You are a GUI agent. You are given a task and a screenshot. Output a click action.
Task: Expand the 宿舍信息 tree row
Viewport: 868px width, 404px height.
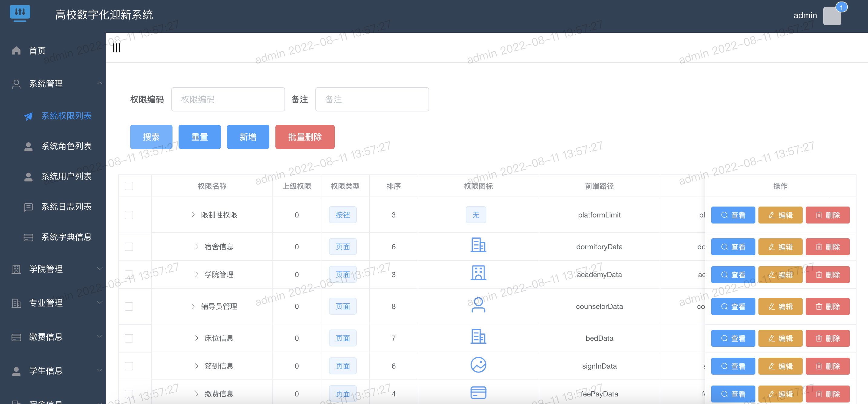[197, 247]
